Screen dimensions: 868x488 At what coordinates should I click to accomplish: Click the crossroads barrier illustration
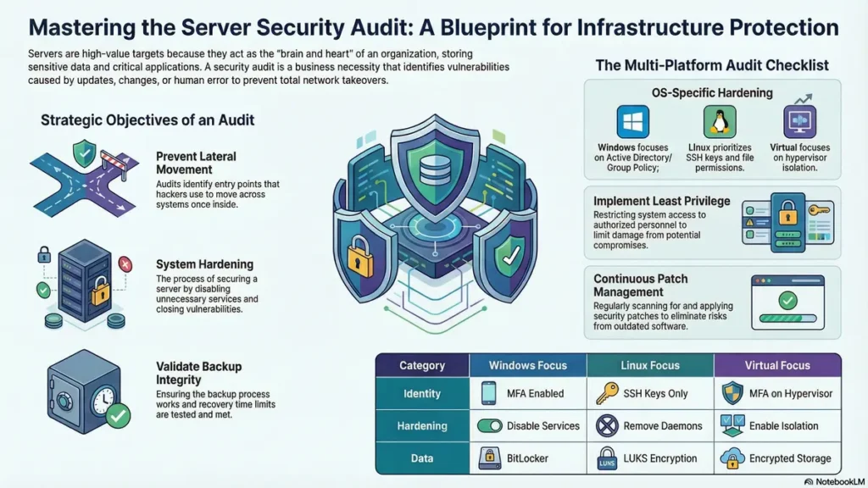tap(84, 180)
